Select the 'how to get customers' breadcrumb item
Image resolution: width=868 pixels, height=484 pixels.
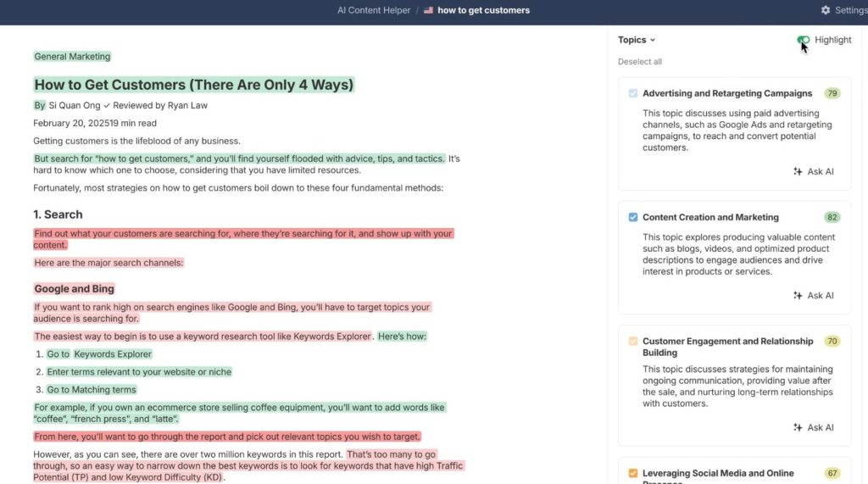(x=483, y=10)
